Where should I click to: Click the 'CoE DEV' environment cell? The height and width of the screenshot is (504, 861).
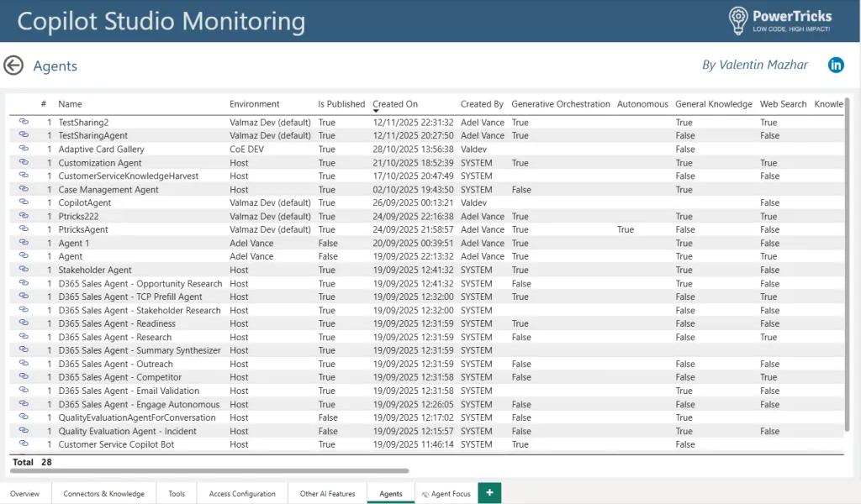pyautogui.click(x=246, y=149)
